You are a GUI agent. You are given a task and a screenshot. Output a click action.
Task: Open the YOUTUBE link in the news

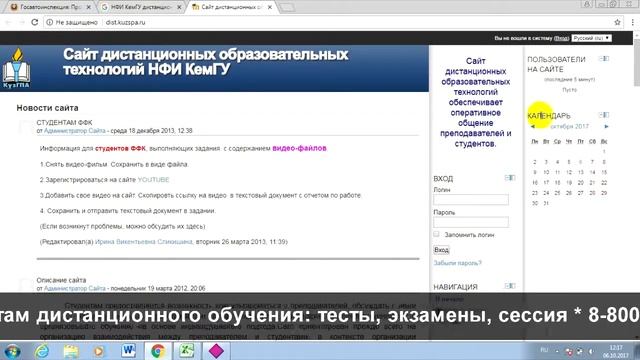pyautogui.click(x=153, y=180)
